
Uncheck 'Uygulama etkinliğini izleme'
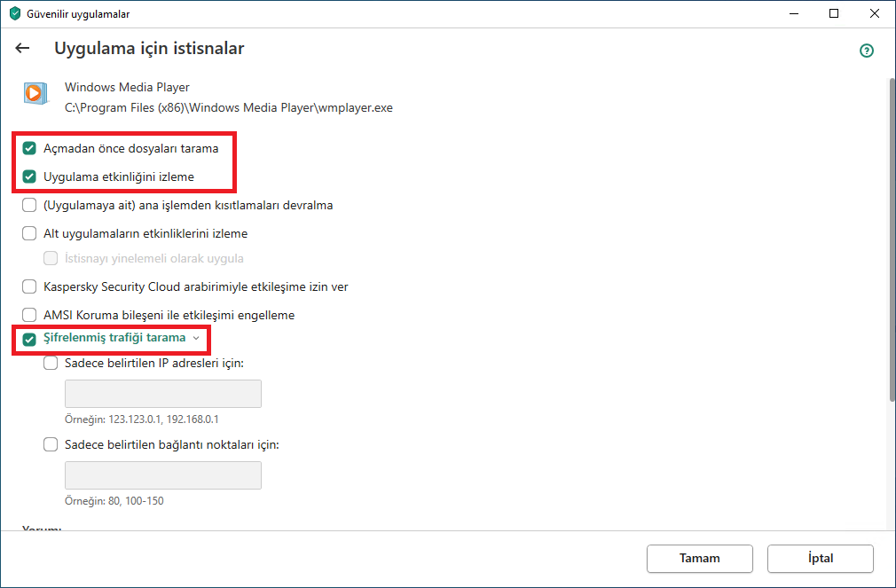(29, 176)
